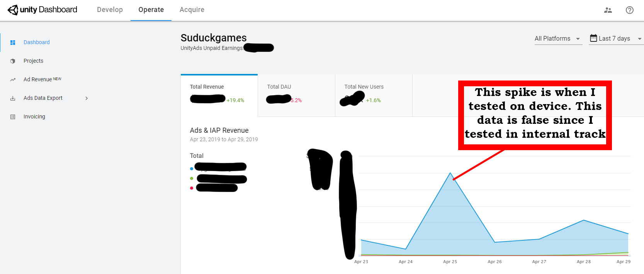Click the Apr 26 axis label
The width and height of the screenshot is (644, 274).
pos(494,262)
